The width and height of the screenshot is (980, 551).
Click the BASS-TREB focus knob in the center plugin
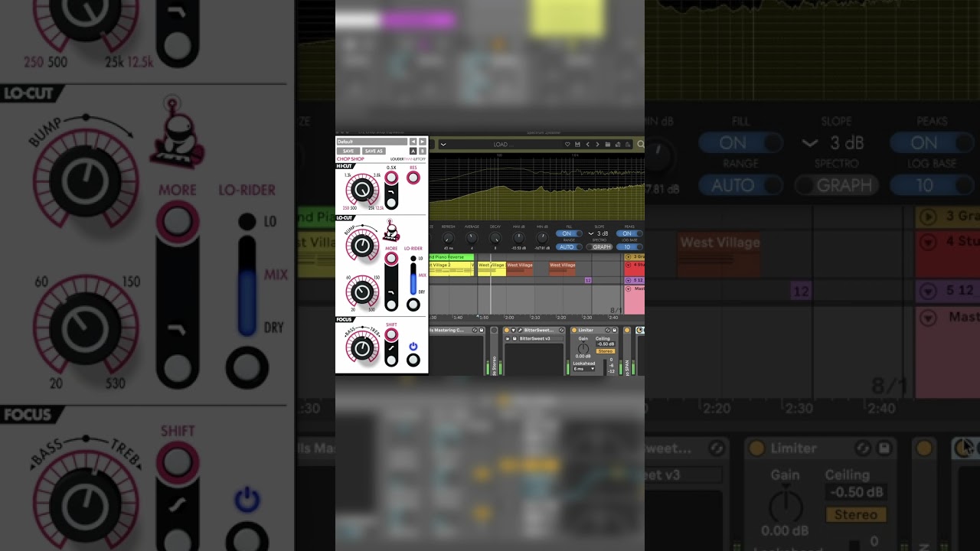[x=362, y=348]
